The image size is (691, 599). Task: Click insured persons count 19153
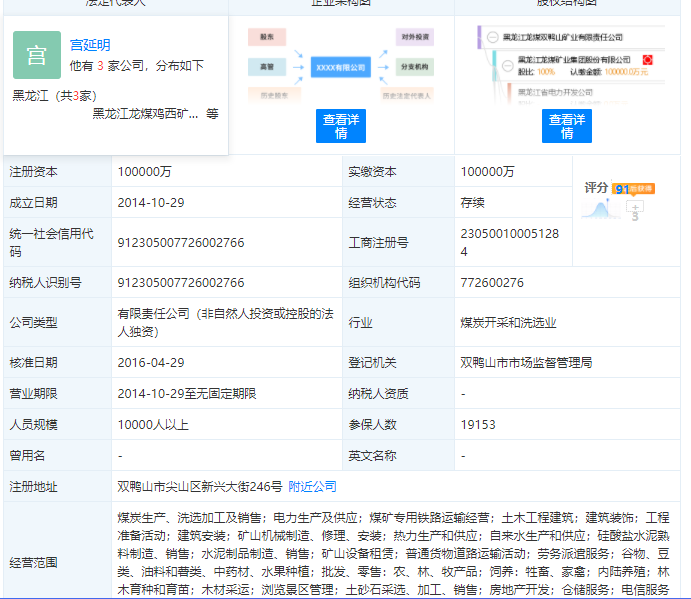coord(478,424)
